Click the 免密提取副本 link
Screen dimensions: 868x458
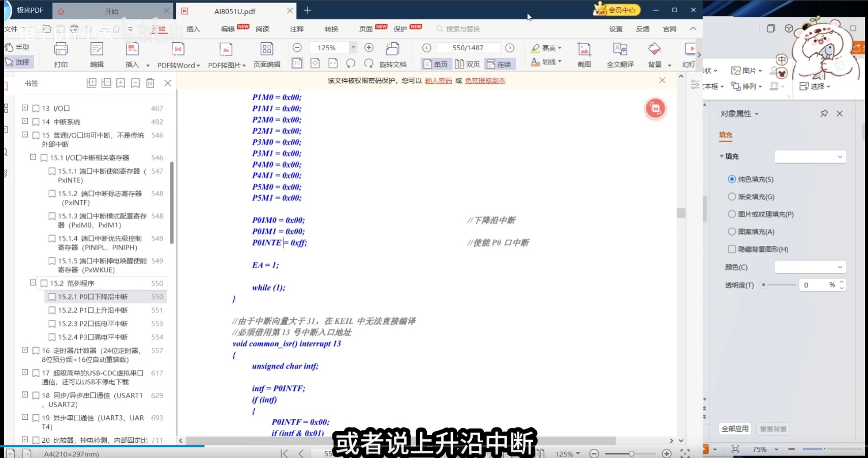484,80
